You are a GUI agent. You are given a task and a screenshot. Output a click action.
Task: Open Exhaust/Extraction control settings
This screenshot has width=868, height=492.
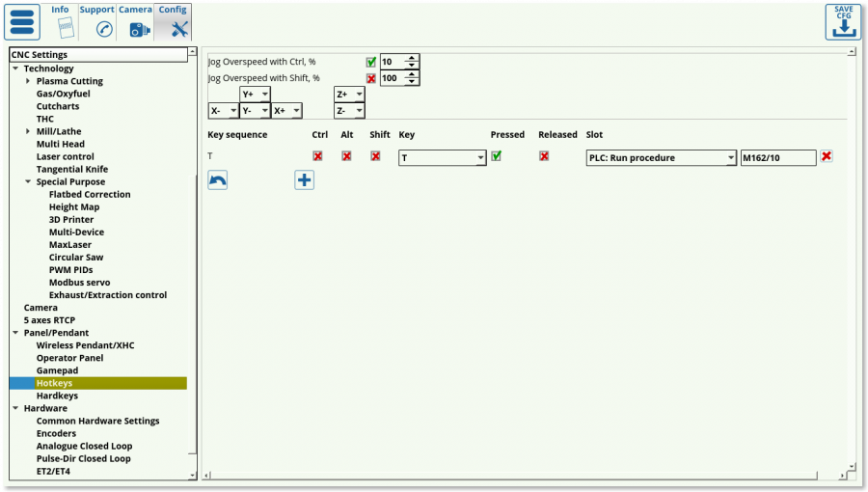(x=108, y=295)
